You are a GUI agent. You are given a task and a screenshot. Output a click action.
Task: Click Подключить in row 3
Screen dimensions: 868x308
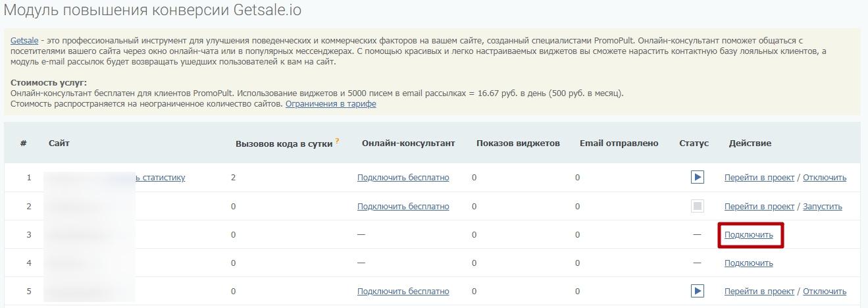coord(749,234)
